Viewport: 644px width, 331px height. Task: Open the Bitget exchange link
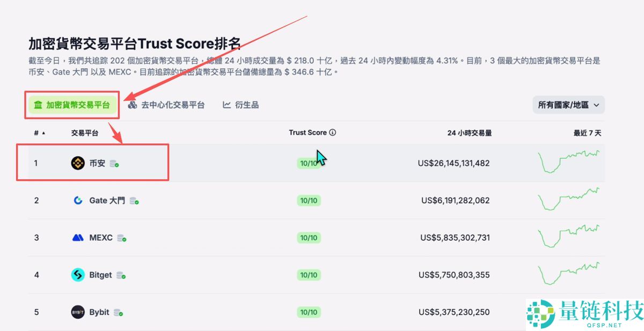click(101, 275)
